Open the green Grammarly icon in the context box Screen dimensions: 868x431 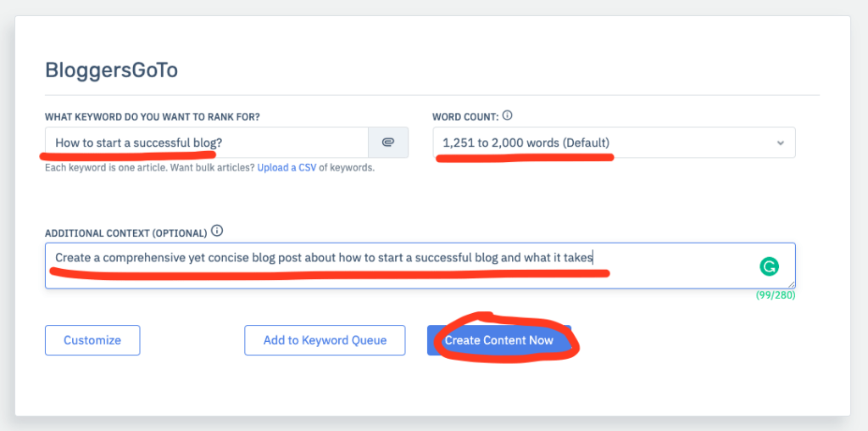769,266
